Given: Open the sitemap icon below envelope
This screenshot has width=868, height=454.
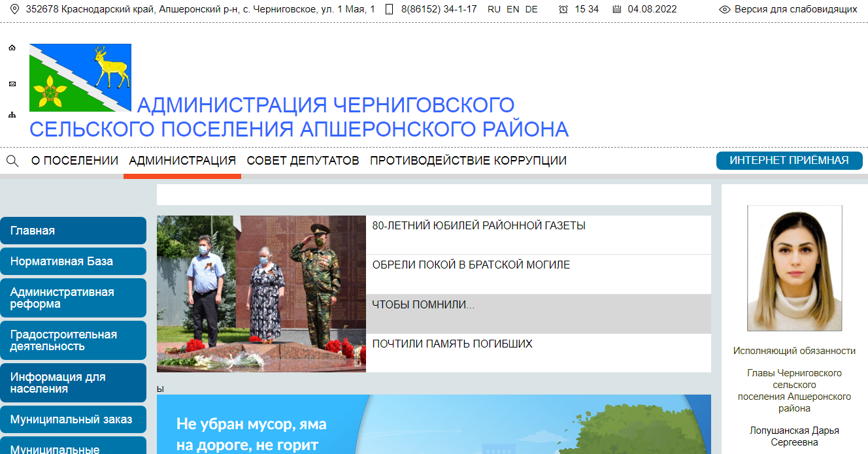Looking at the screenshot, I should (x=12, y=114).
